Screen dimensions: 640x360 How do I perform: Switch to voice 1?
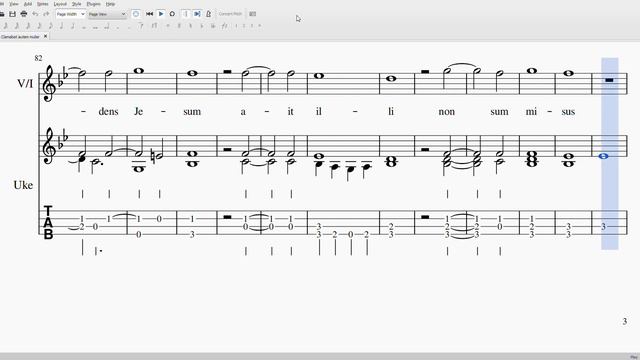[x=236, y=26]
